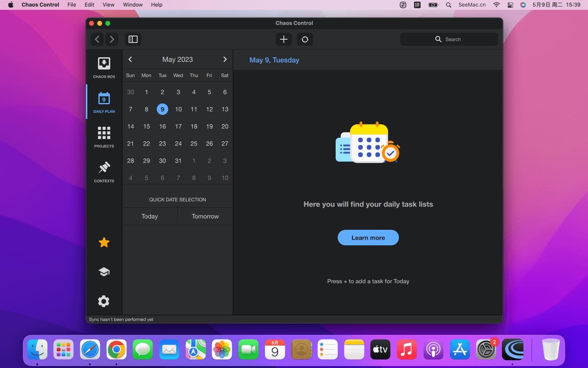Image resolution: width=588 pixels, height=368 pixels.
Task: Open the File menu
Action: pos(71,5)
